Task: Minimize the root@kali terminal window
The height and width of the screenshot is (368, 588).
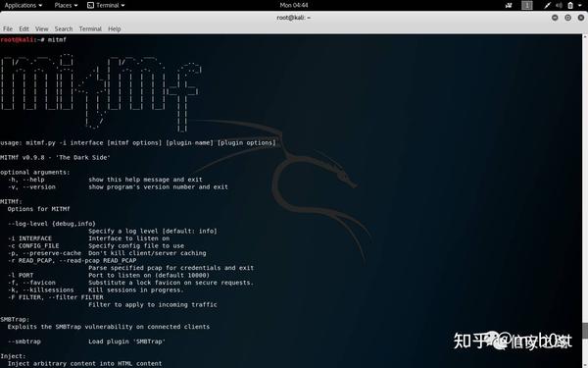Action: tap(555, 18)
